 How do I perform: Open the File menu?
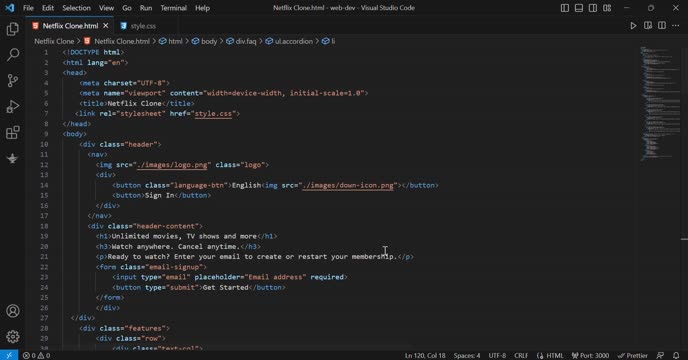(x=28, y=8)
